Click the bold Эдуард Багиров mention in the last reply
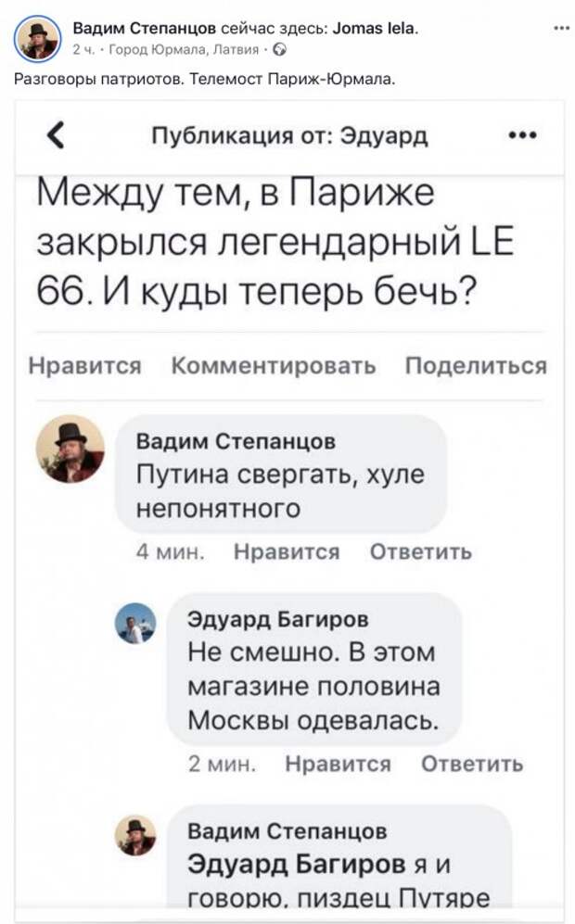The height and width of the screenshot is (924, 575). coord(297,864)
